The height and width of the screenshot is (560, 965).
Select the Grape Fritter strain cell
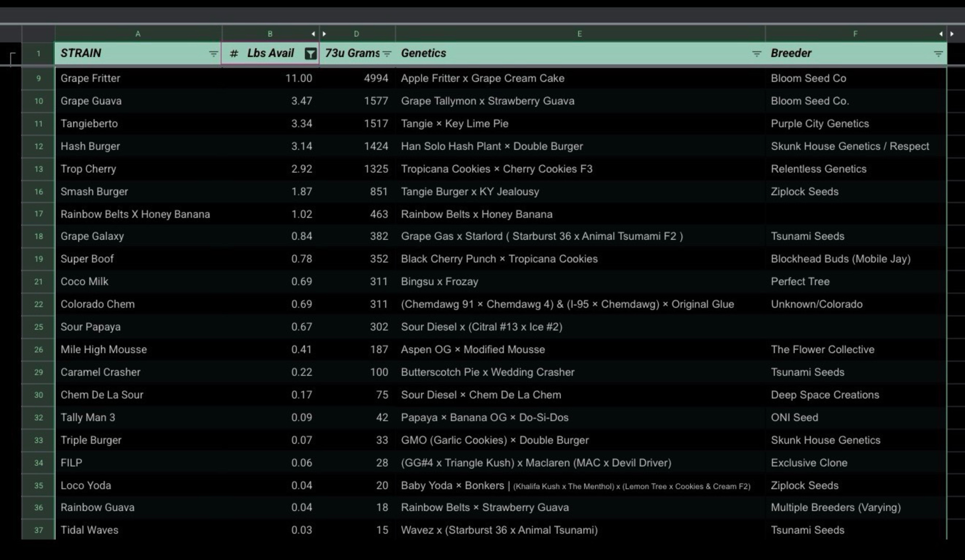click(x=138, y=79)
